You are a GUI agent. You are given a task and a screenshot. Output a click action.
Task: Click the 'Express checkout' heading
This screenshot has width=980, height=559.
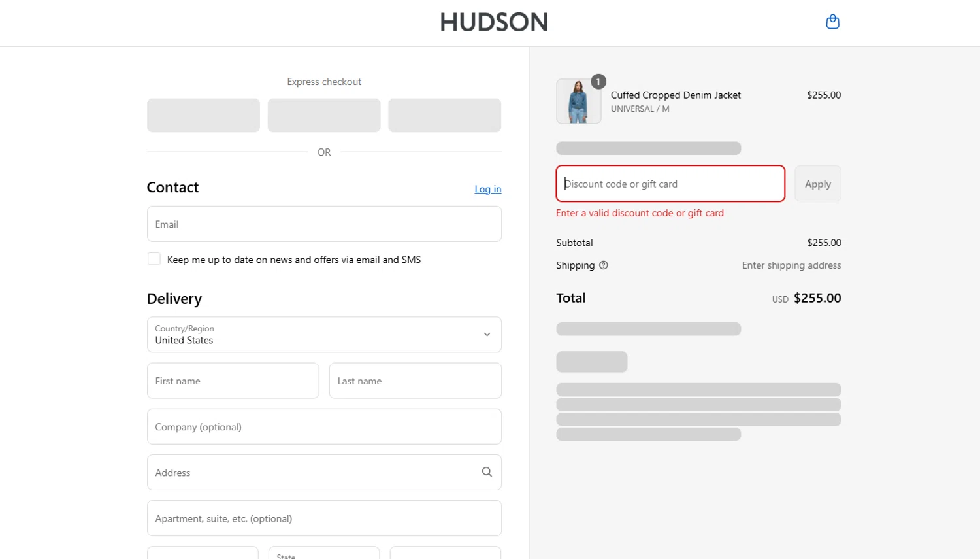324,82
